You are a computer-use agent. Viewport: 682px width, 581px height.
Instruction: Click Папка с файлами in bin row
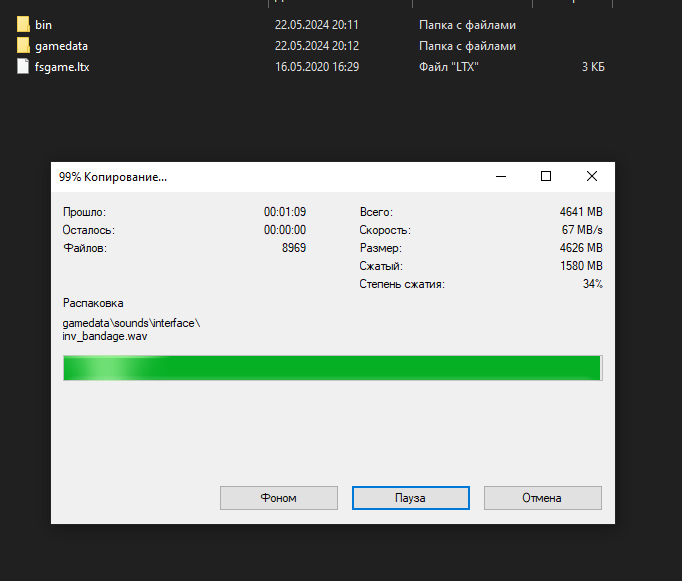(468, 25)
